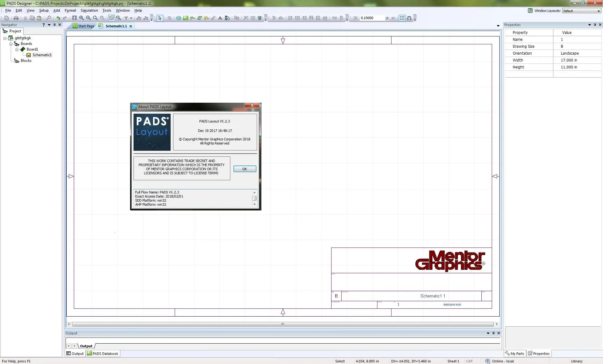Click the Online local globe status icon

click(487, 361)
